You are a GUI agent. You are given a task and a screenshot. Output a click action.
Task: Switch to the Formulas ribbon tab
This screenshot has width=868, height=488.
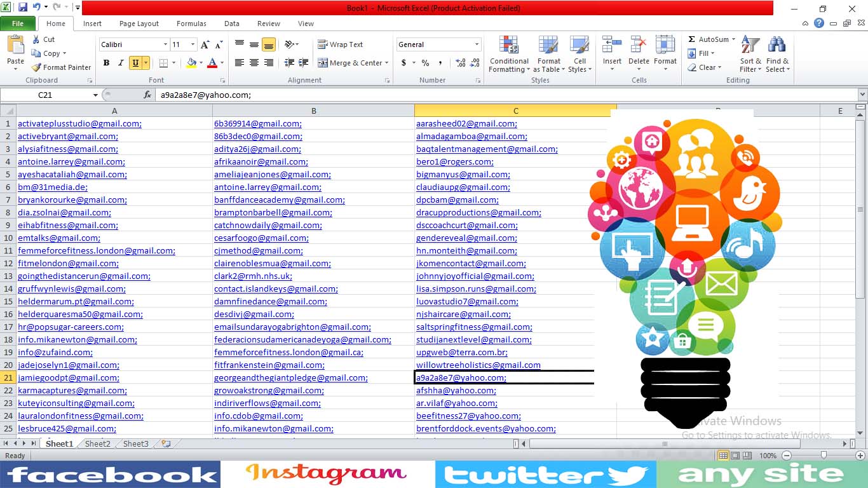click(x=191, y=24)
